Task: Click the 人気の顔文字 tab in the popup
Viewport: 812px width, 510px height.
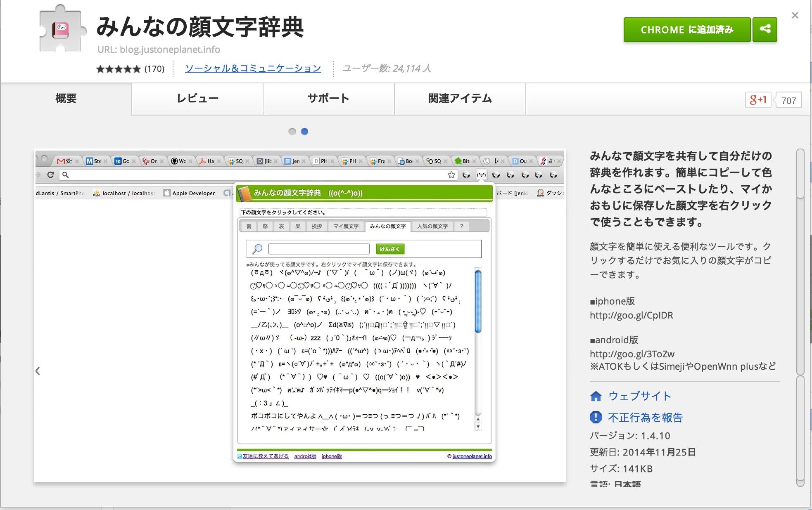Action: click(x=432, y=226)
